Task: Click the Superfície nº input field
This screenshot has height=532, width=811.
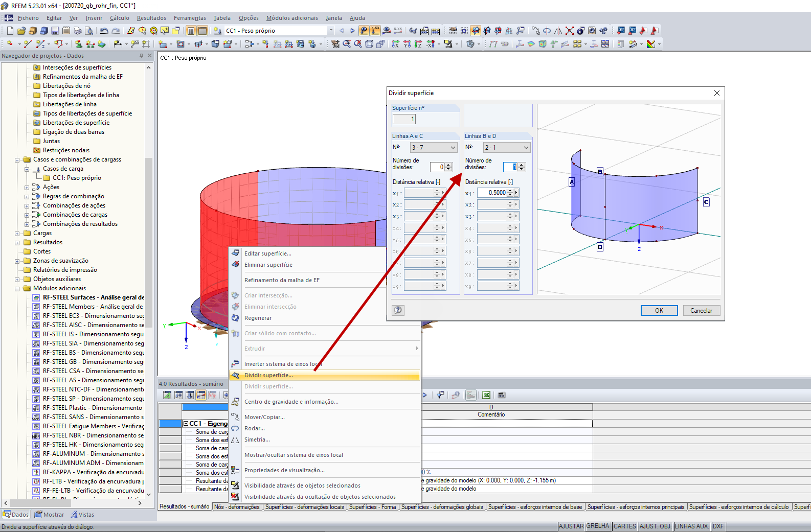Action: click(x=404, y=119)
